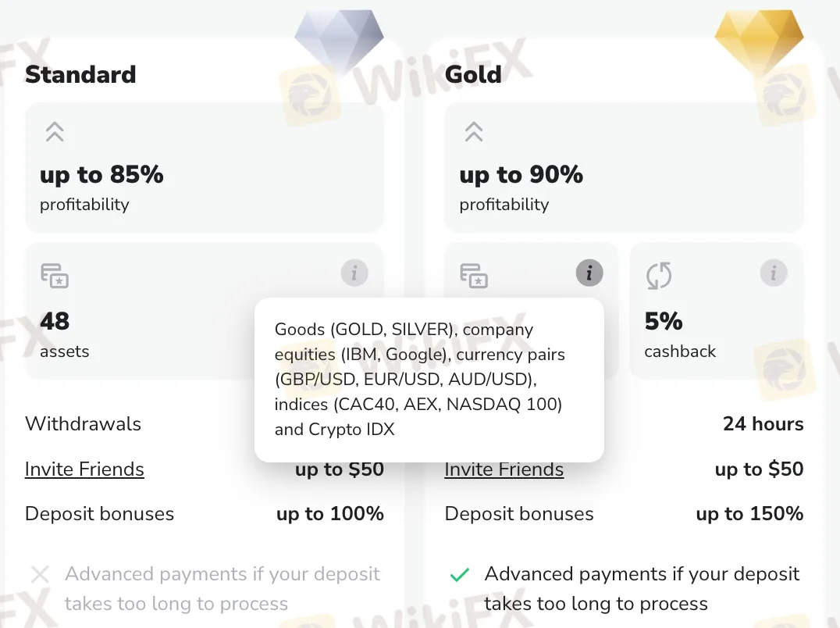
Task: Click the Standard profitability double-chevron icon
Action: (x=55, y=131)
